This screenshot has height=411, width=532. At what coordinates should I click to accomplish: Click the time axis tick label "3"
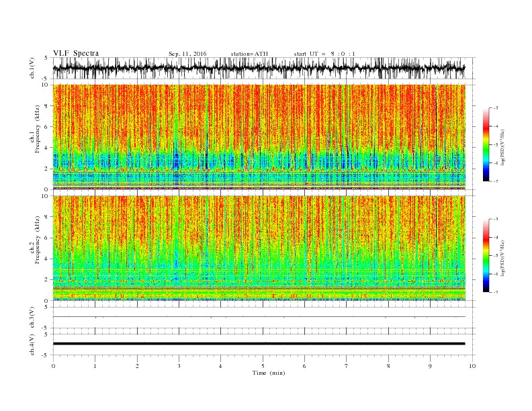click(x=179, y=366)
